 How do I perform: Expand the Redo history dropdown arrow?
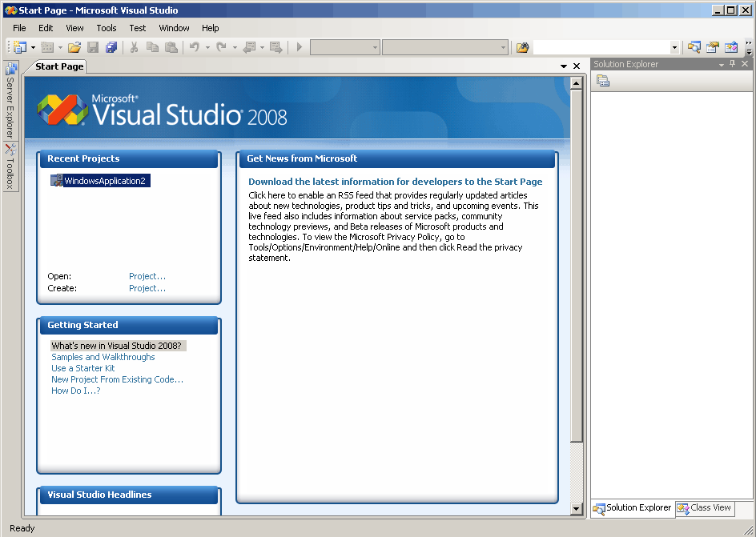pyautogui.click(x=235, y=47)
